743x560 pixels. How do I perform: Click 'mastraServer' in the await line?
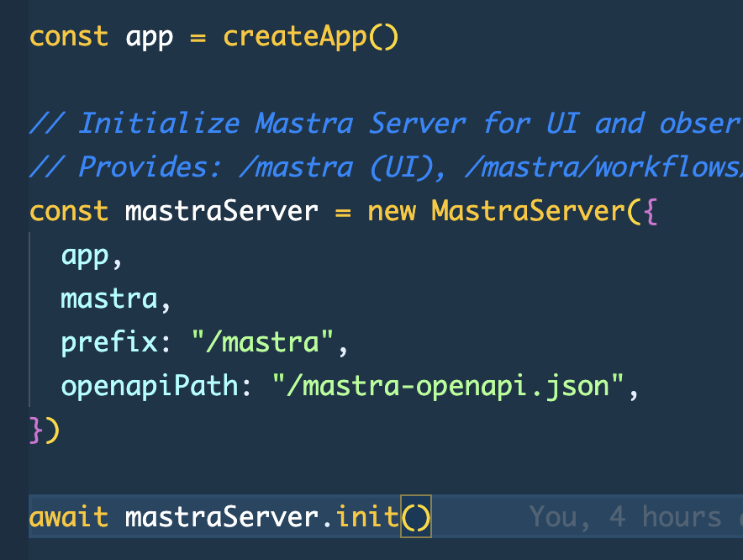tap(221, 516)
